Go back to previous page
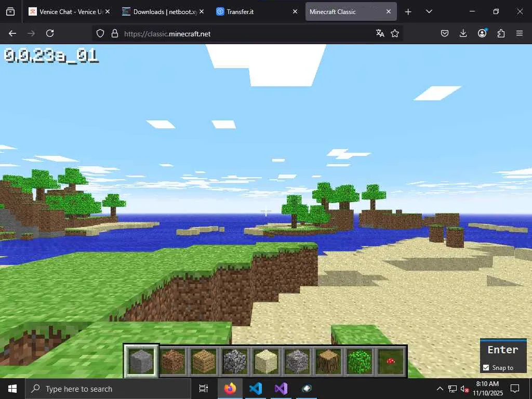 coord(12,33)
